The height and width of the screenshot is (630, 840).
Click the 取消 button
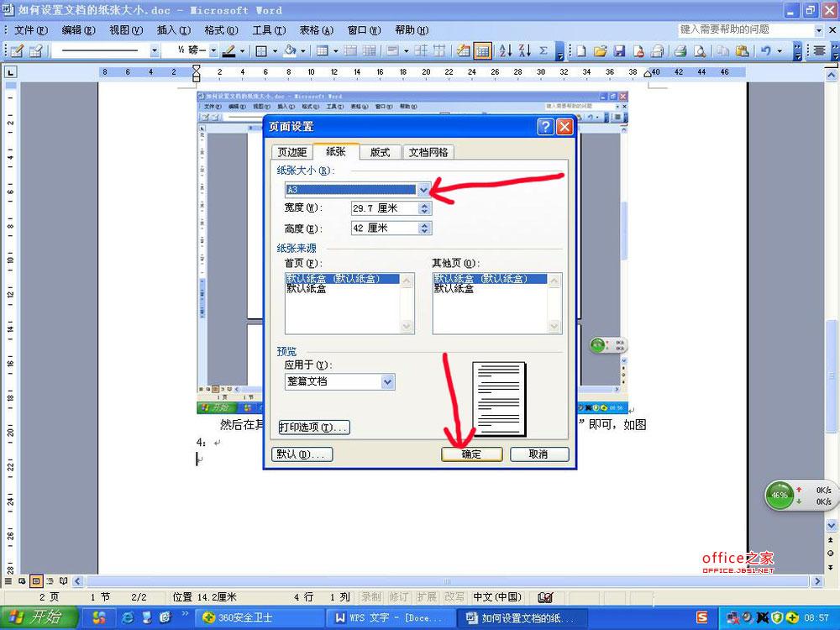point(539,454)
